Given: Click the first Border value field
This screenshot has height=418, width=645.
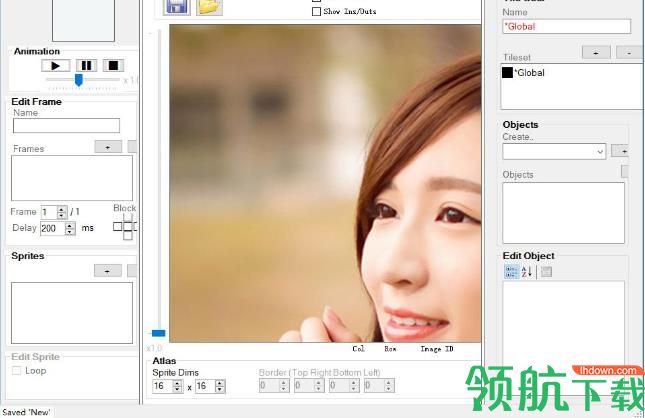Looking at the screenshot, I should pos(269,385).
